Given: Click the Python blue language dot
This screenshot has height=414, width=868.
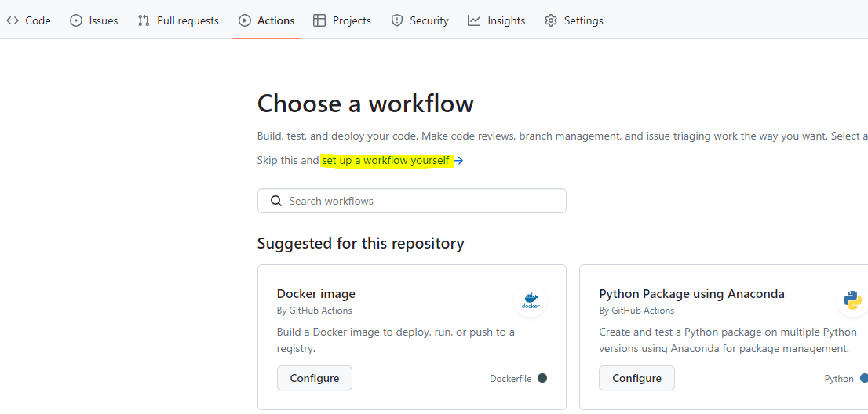Looking at the screenshot, I should tap(864, 378).
